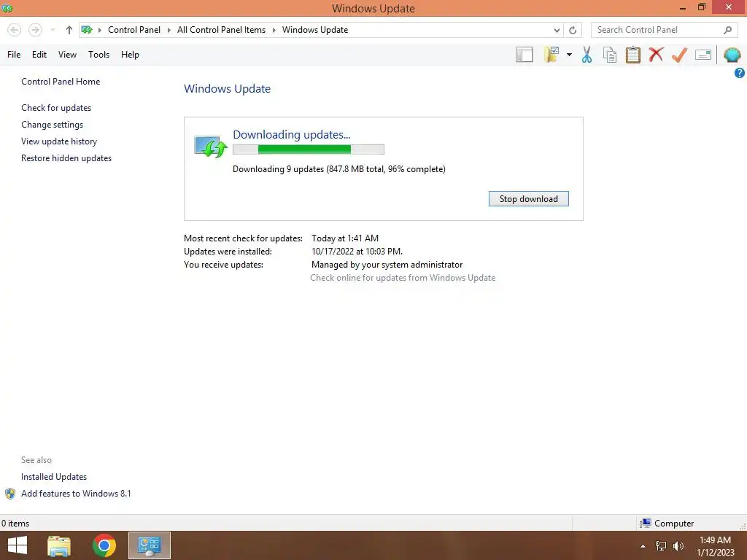This screenshot has width=747, height=560.
Task: Open Installed Updates link
Action: click(54, 477)
